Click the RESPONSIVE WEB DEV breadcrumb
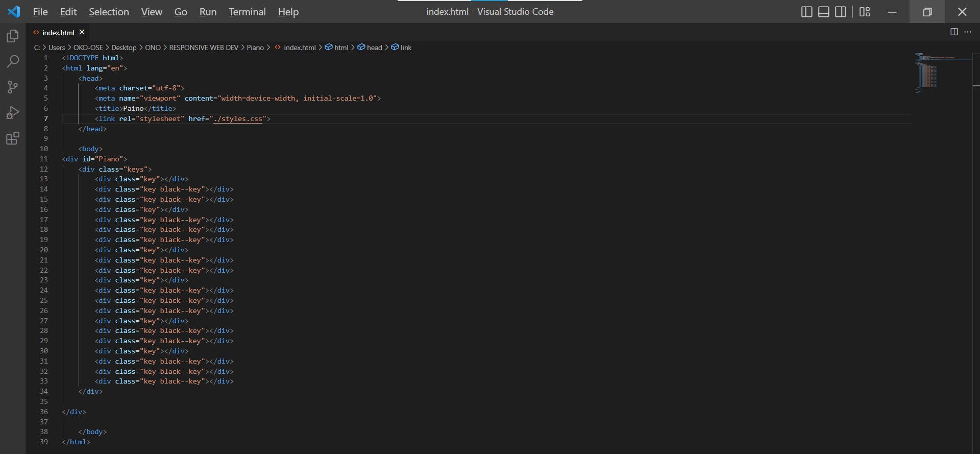This screenshot has height=454, width=980. point(204,47)
